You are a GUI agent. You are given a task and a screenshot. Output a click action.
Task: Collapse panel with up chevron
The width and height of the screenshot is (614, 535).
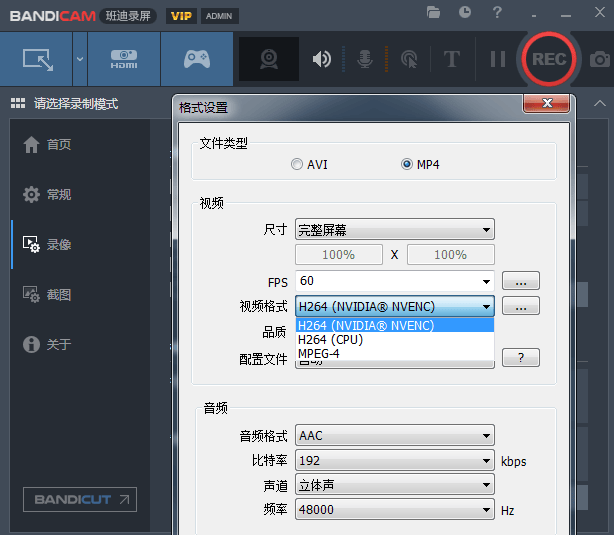tap(600, 103)
